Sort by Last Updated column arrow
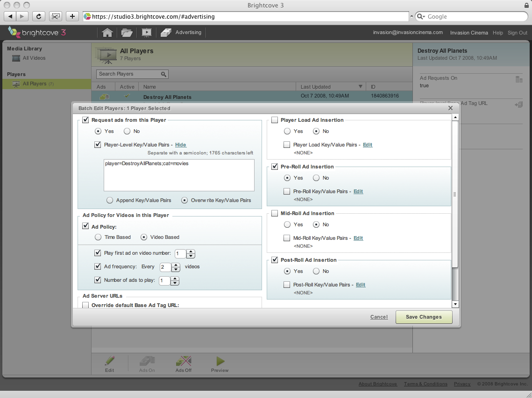The image size is (532, 398). click(x=360, y=87)
